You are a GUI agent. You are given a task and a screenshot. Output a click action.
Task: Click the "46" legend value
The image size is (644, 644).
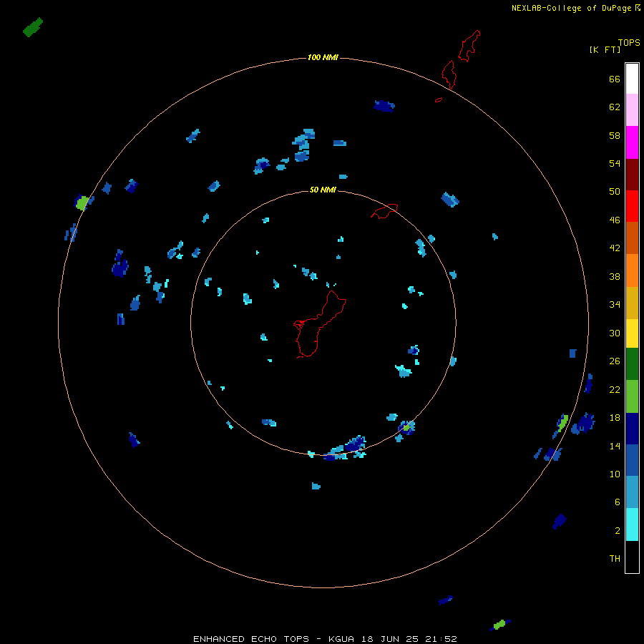click(x=615, y=220)
